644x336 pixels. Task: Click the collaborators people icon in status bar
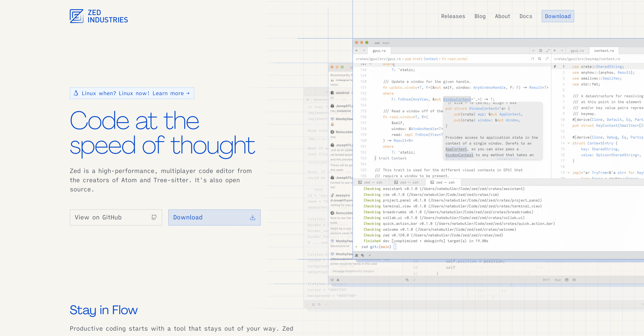356,255
